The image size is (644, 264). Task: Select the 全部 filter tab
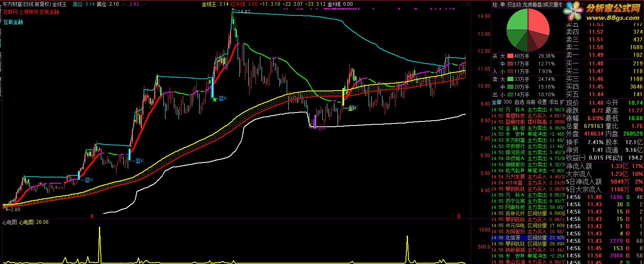tap(496, 102)
